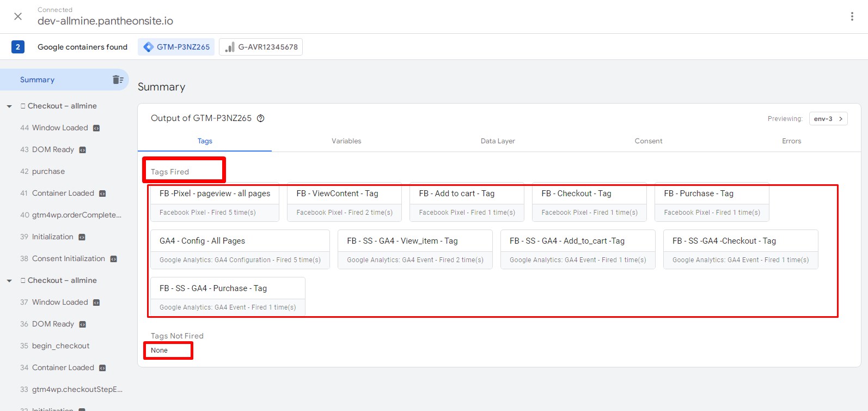868x411 pixels.
Task: Close the Tag Assistant debug panel
Action: [18, 16]
